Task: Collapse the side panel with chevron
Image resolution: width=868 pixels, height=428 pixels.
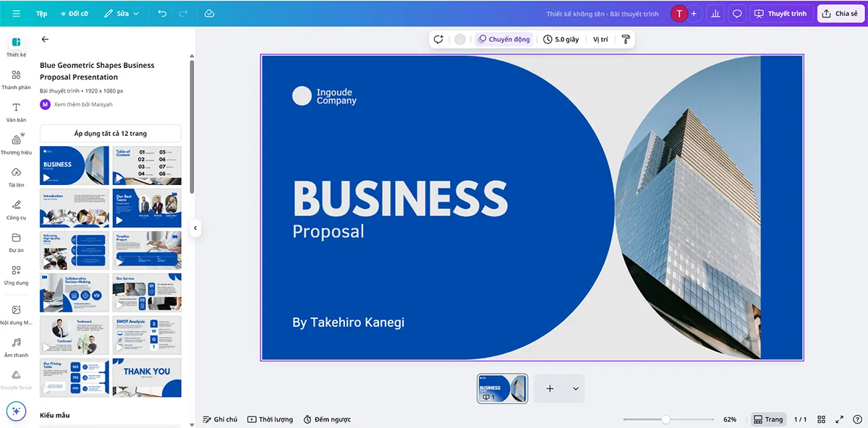Action: point(195,228)
